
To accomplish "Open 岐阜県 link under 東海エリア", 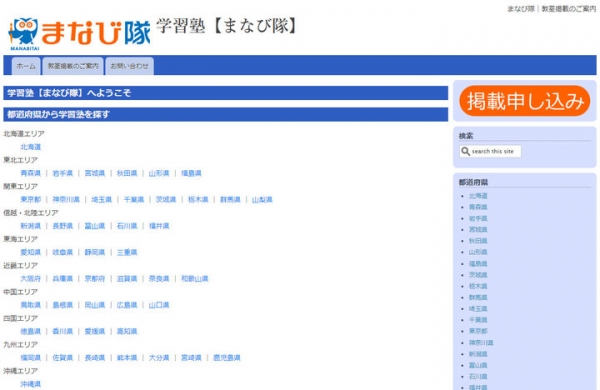I will [x=63, y=253].
